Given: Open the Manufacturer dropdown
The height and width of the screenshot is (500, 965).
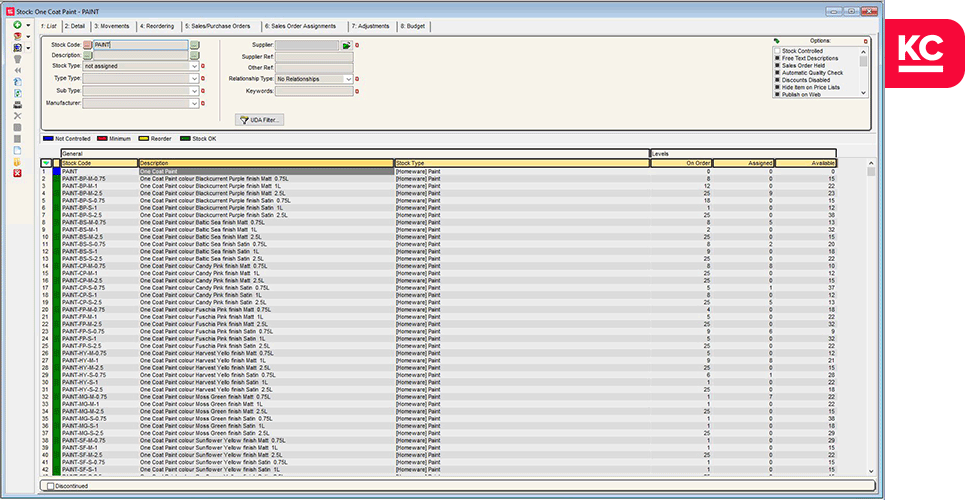Looking at the screenshot, I should [x=194, y=103].
